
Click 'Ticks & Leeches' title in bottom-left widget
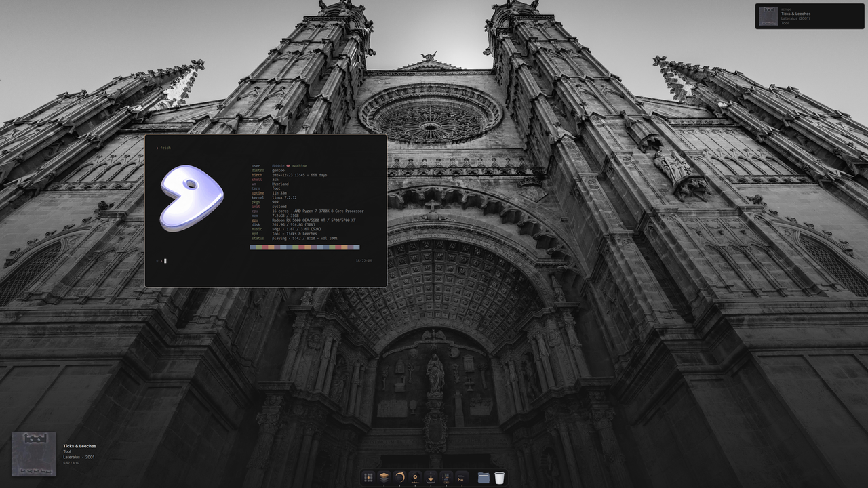pos(80,446)
